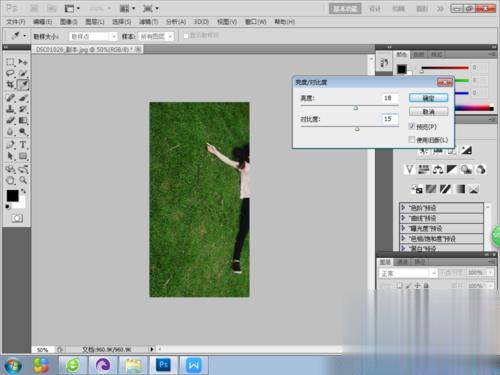This screenshot has height=375, width=500.
Task: Select the Spot Healing Brush tool
Action: [10, 98]
